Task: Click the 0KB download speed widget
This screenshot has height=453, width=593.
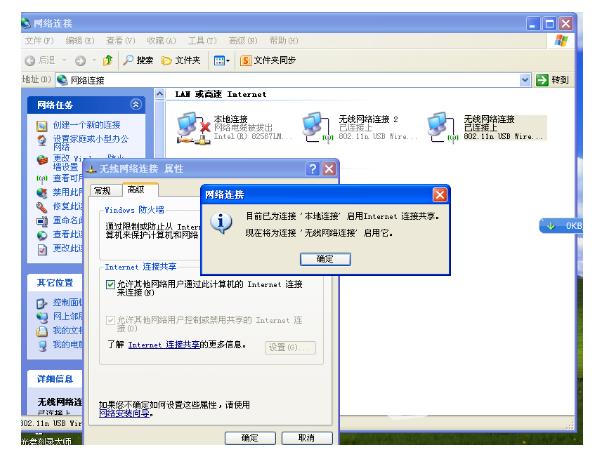Action: click(x=561, y=226)
